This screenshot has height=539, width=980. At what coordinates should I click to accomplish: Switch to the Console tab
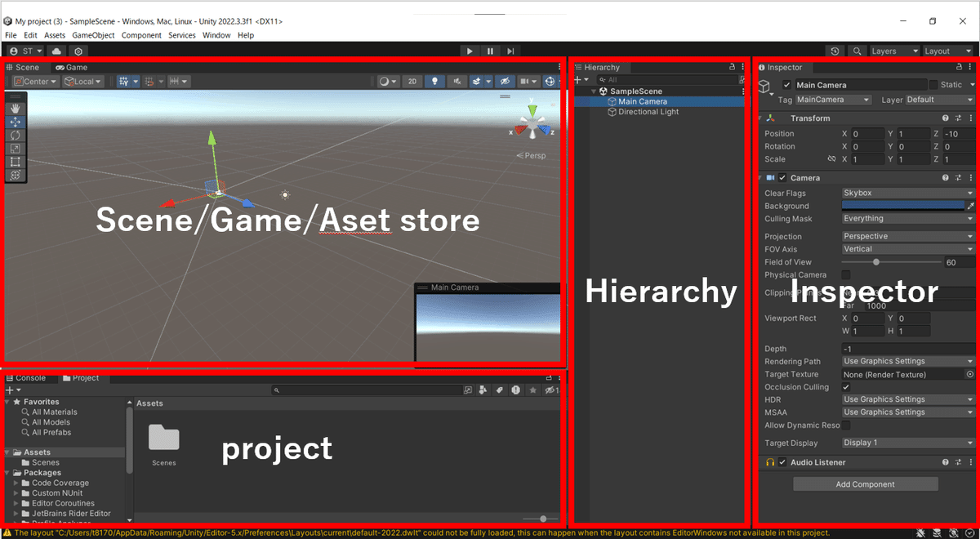tap(29, 377)
